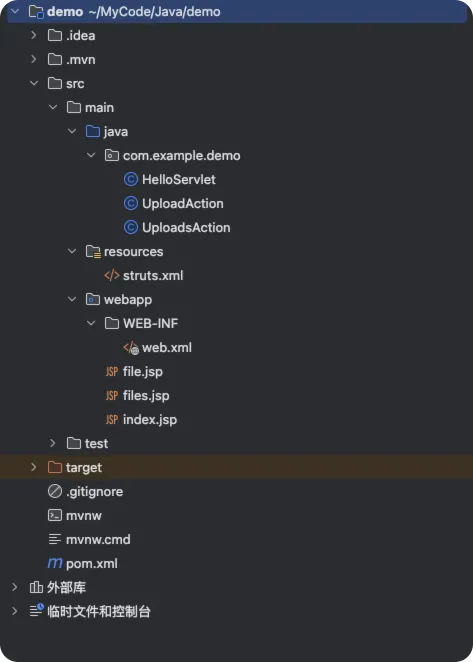
Task: Click the web.xml descriptor icon
Action: [x=130, y=348]
